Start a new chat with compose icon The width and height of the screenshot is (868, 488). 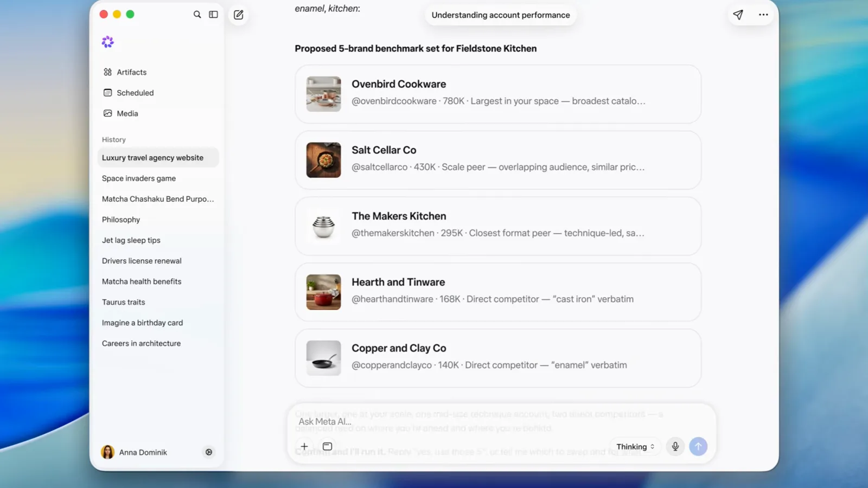point(238,15)
